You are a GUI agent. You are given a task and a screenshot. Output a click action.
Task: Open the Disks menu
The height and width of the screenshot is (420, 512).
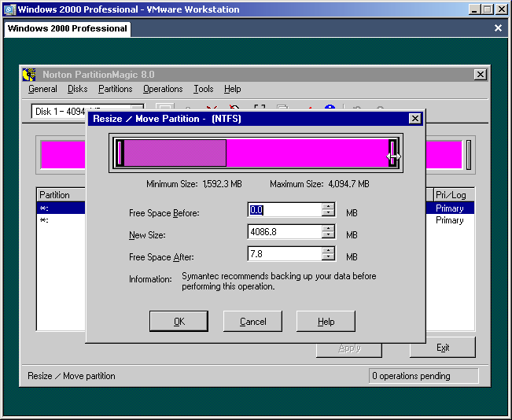point(77,89)
